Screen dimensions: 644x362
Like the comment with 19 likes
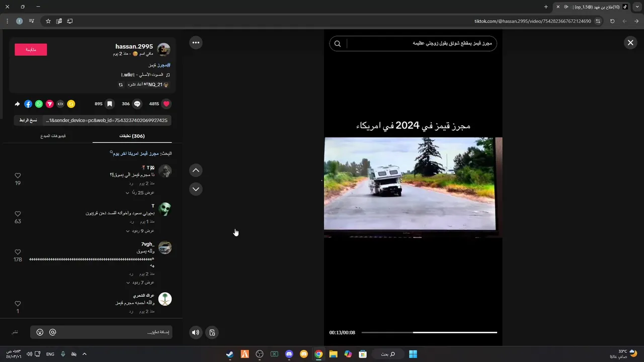18,175
